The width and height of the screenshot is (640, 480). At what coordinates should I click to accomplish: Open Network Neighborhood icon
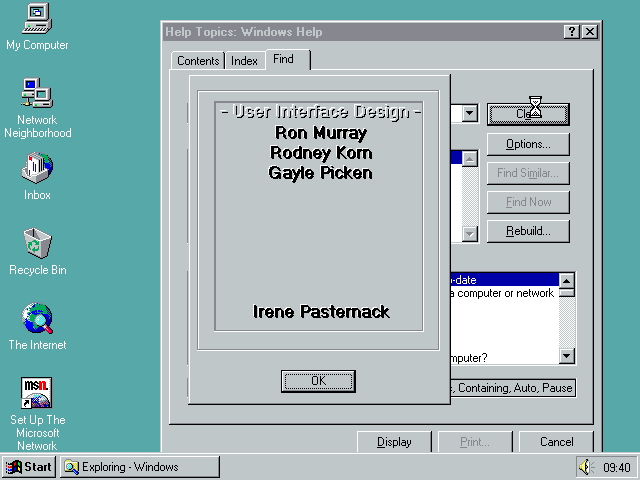click(x=37, y=109)
